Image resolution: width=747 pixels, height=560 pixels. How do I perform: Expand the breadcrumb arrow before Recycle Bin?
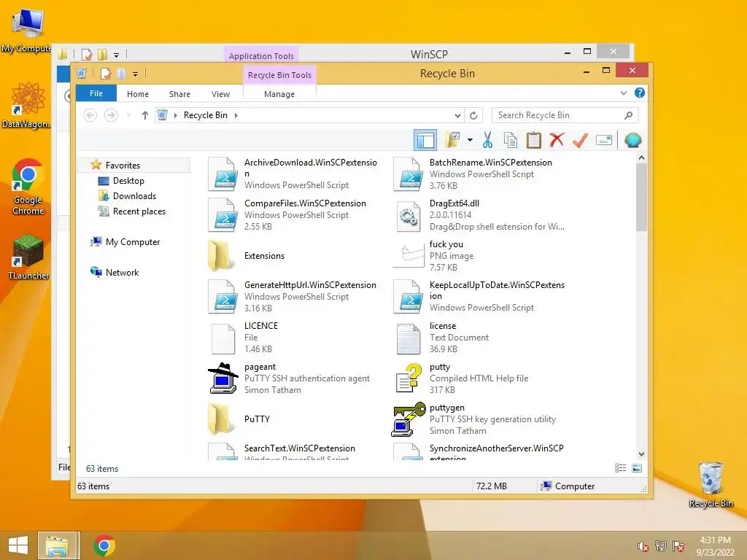pos(175,115)
